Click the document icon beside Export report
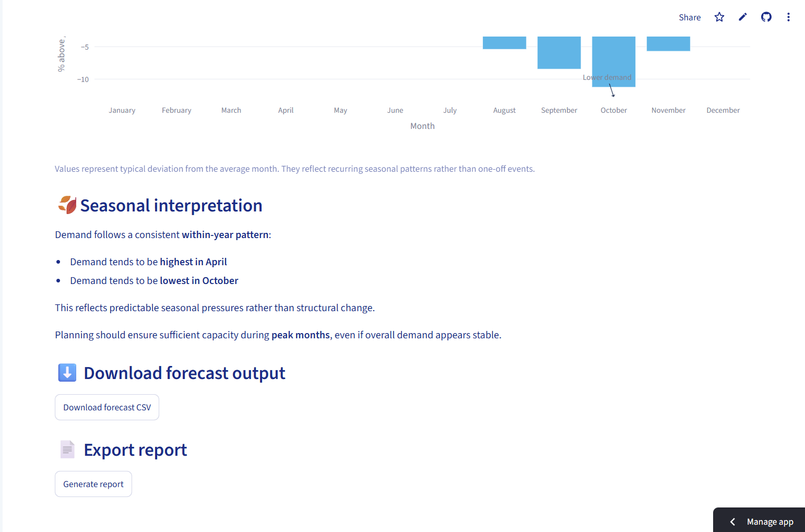Screen dimensions: 805x532 tap(67, 450)
